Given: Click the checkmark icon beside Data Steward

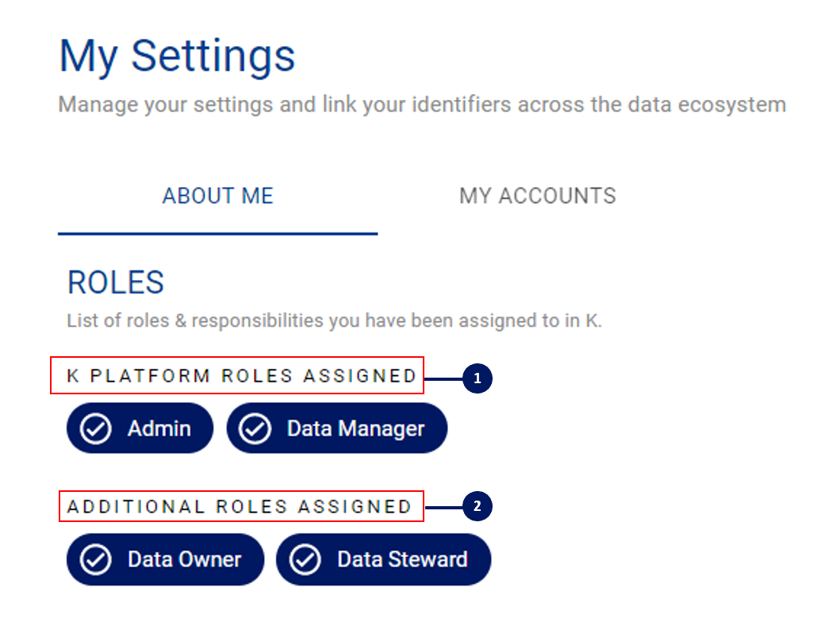Looking at the screenshot, I should tap(305, 560).
